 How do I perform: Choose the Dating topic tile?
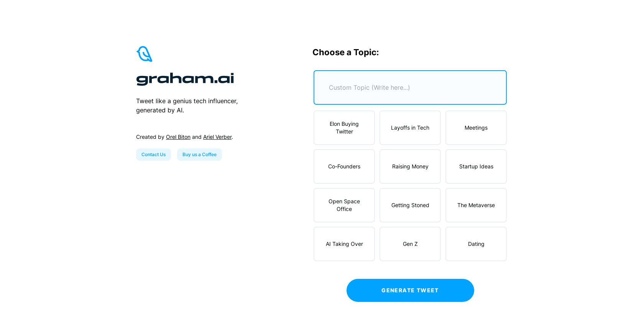(x=476, y=244)
